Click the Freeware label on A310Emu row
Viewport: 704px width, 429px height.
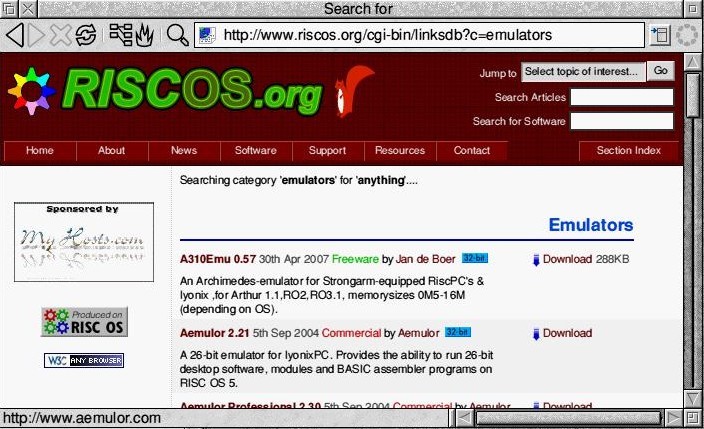tap(355, 259)
